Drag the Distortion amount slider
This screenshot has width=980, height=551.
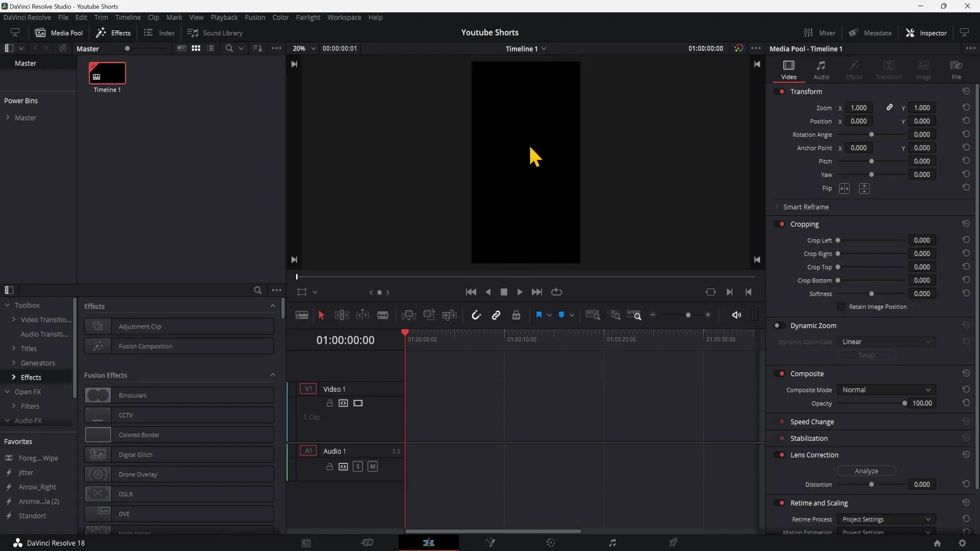(871, 484)
